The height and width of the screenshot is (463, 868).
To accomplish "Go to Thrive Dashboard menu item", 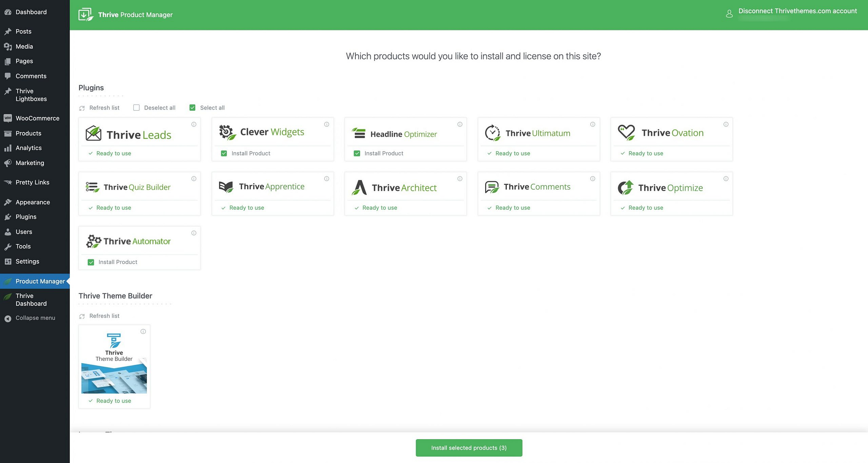I will tap(31, 300).
